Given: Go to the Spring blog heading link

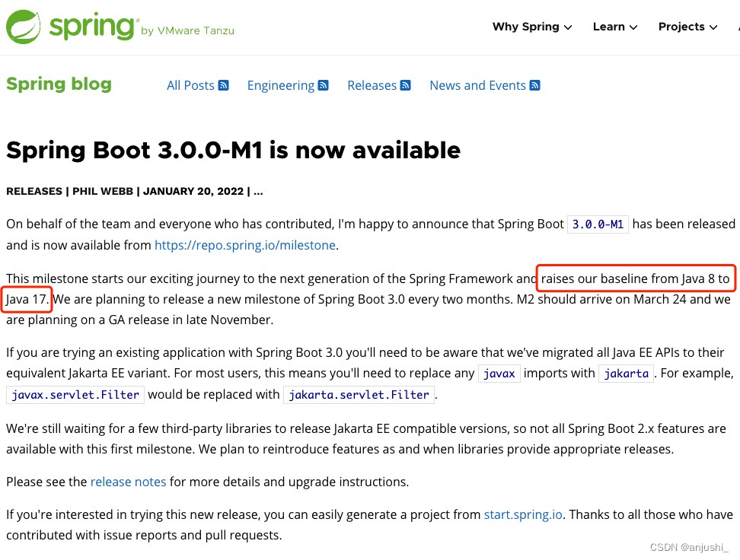Looking at the screenshot, I should click(x=59, y=84).
